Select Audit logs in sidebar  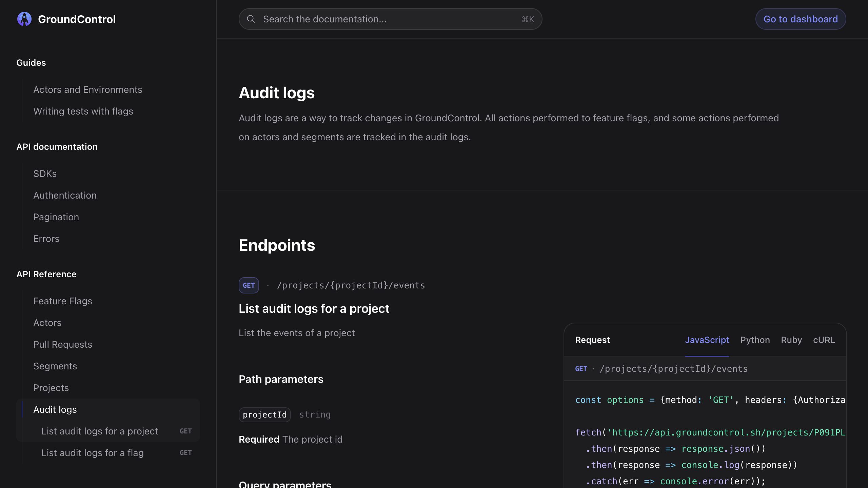[x=55, y=409]
